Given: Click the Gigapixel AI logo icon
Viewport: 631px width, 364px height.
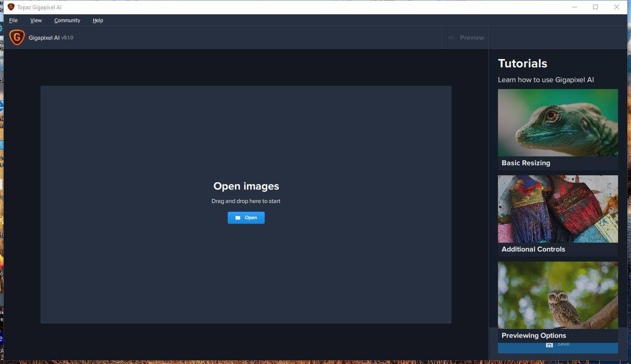Looking at the screenshot, I should pyautogui.click(x=17, y=37).
